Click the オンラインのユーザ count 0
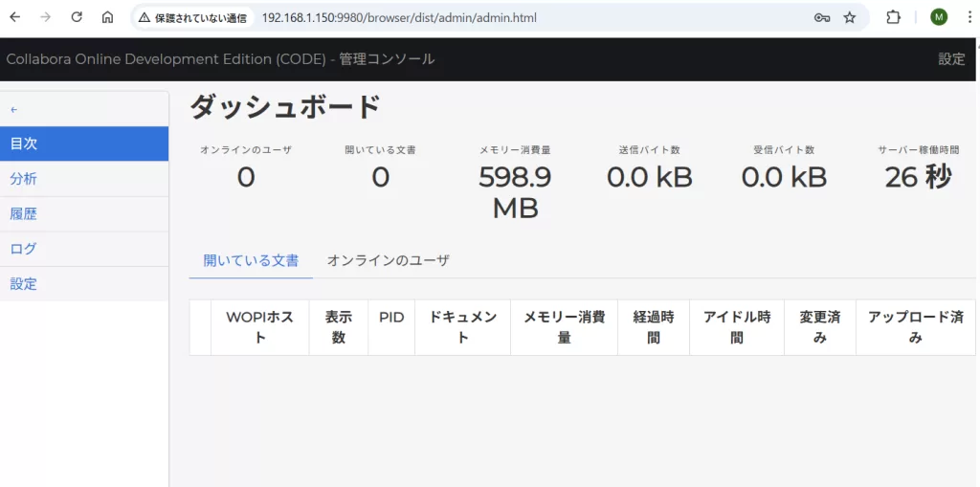This screenshot has height=487, width=980. 246,178
